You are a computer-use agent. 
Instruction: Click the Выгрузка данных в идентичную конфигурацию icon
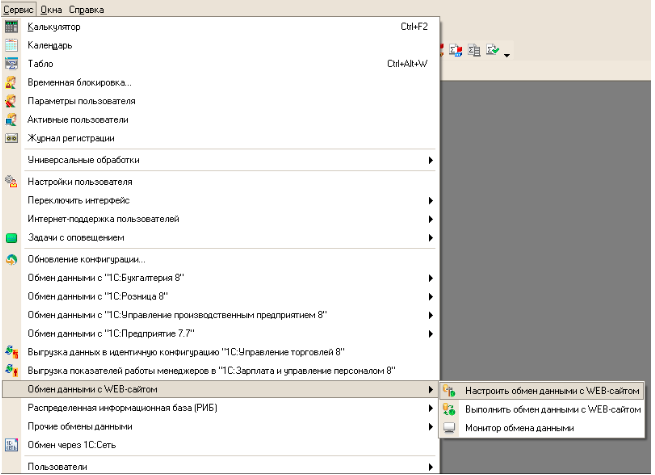click(x=11, y=352)
